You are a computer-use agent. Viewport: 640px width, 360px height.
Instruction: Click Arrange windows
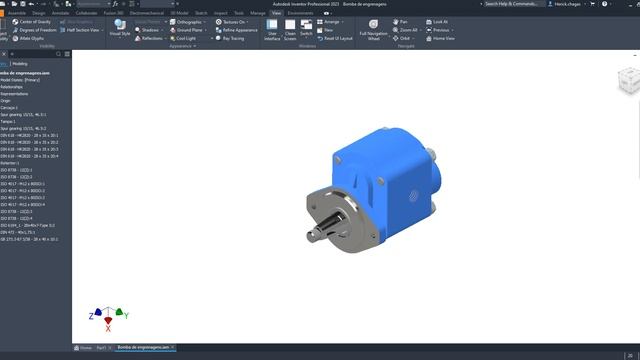coord(328,22)
